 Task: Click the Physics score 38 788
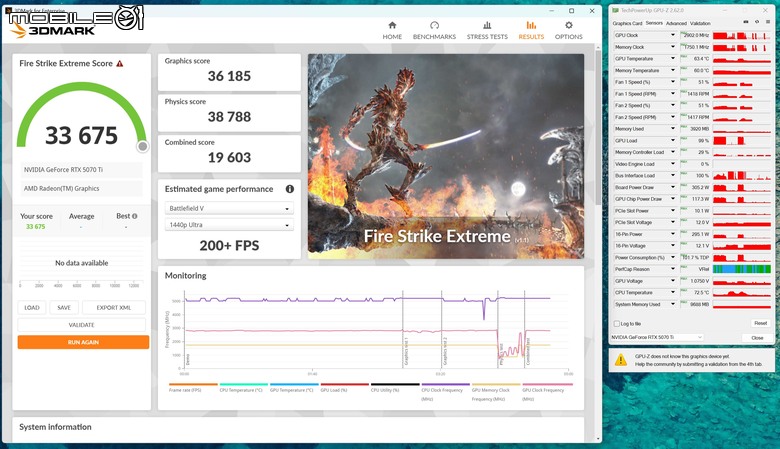229,117
